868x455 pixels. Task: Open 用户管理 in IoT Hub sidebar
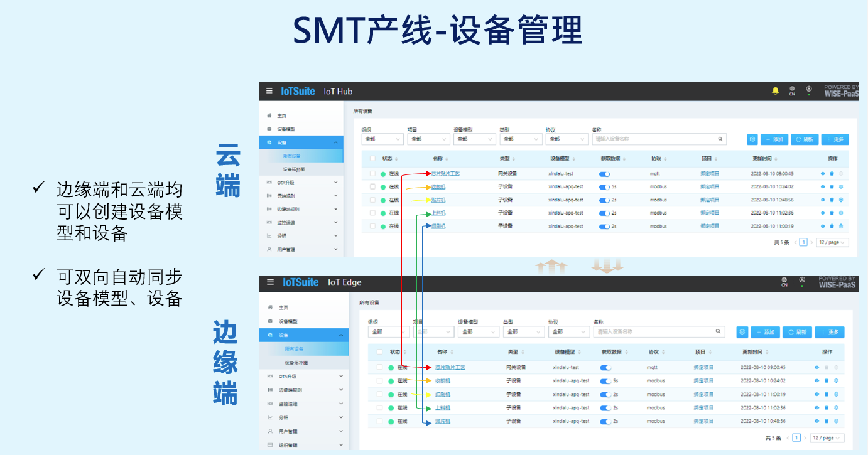tap(303, 249)
